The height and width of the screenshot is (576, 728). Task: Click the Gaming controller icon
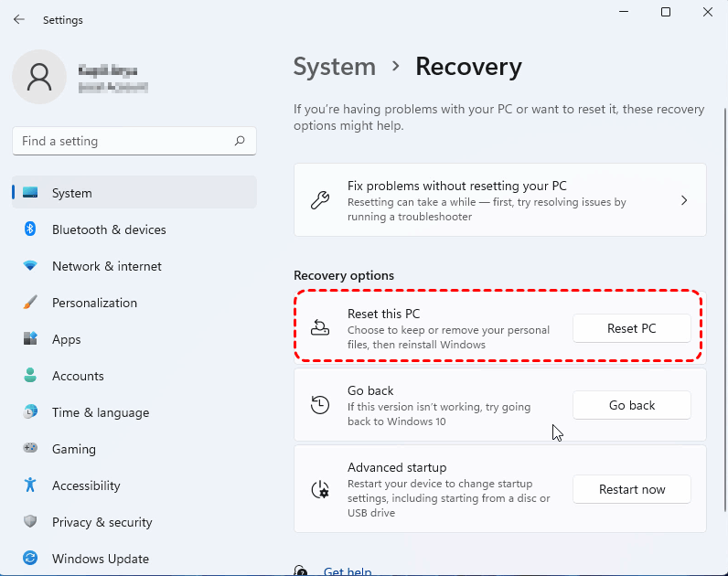[x=30, y=448]
